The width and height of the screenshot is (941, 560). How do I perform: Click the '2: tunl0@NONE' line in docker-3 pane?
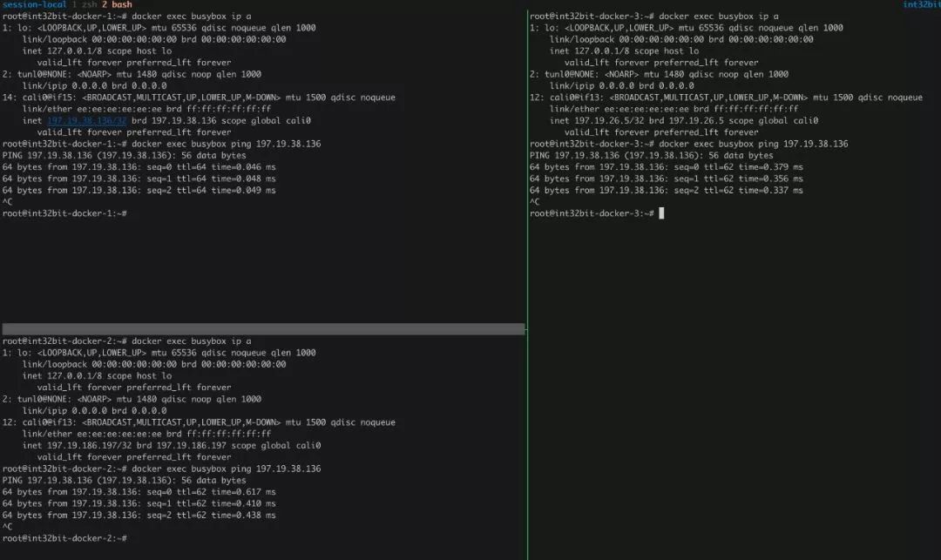tap(659, 74)
